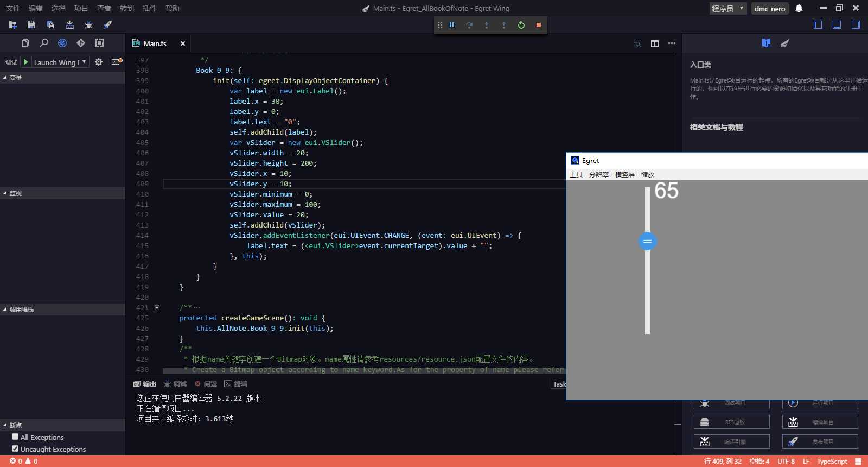The width and height of the screenshot is (868, 467).
Task: Collapse the 断点 section
Action: 62,425
